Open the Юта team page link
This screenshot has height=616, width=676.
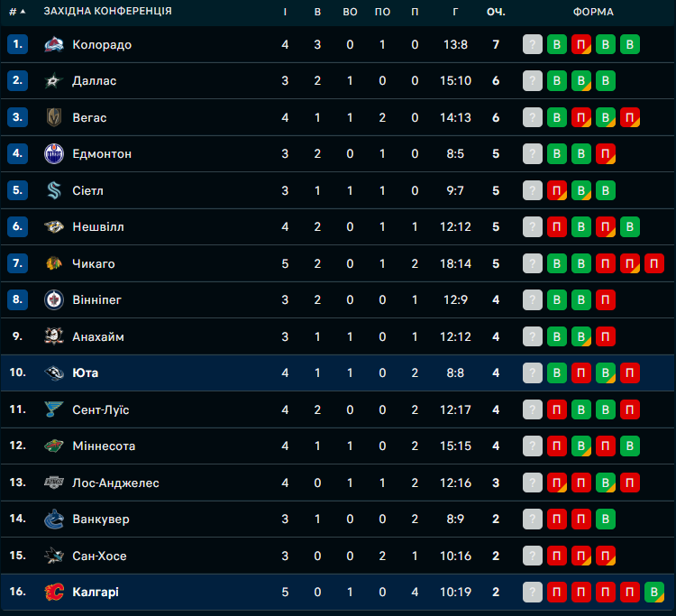(x=86, y=372)
